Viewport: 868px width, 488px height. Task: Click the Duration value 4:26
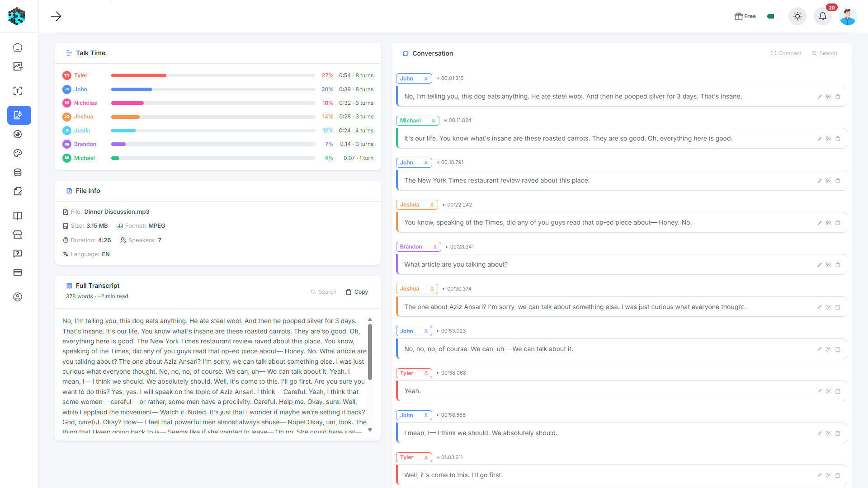pyautogui.click(x=104, y=240)
